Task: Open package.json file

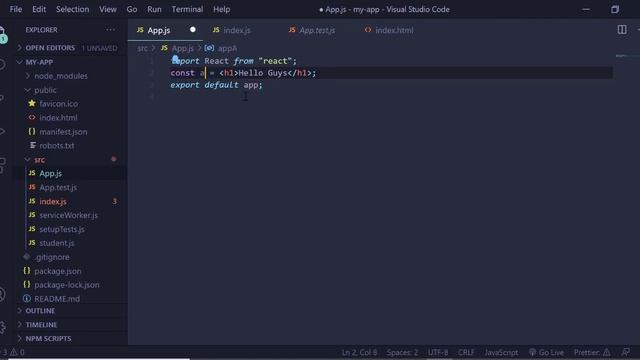Action: point(58,271)
